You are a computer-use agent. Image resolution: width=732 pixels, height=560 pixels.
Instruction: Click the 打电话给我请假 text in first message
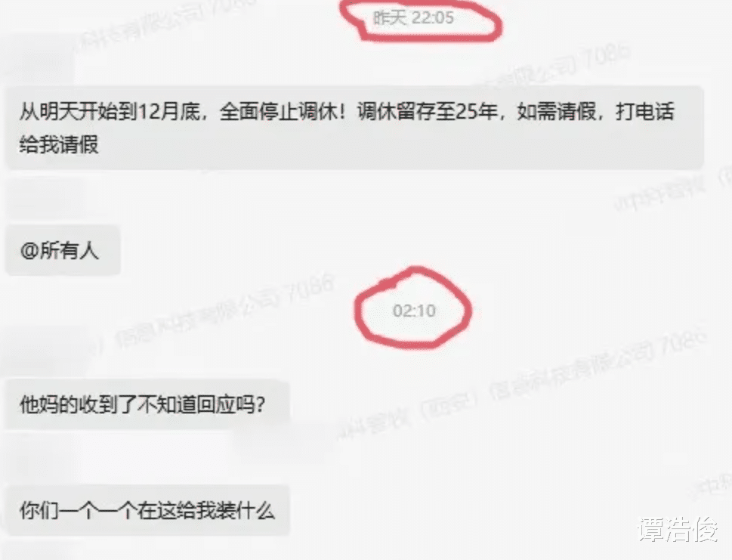tap(347, 128)
